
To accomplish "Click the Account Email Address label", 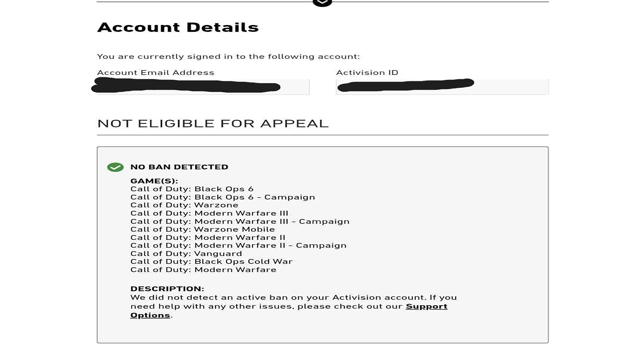I will point(156,73).
